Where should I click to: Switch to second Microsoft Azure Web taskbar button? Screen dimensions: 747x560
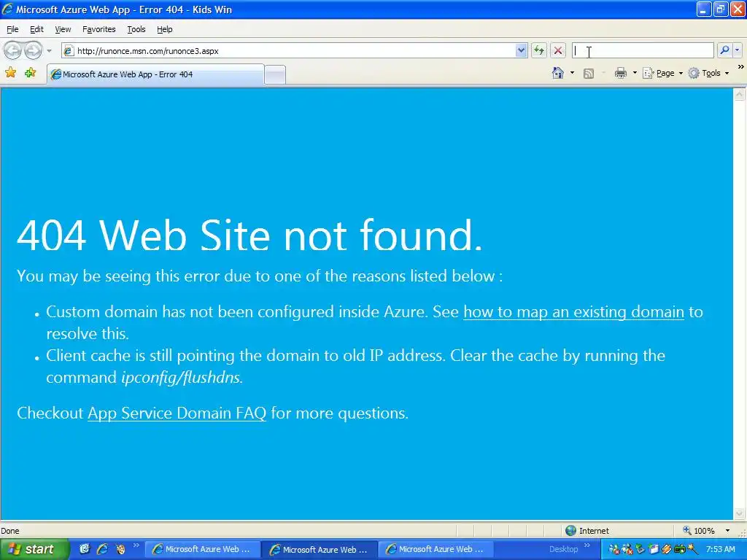coord(320,549)
